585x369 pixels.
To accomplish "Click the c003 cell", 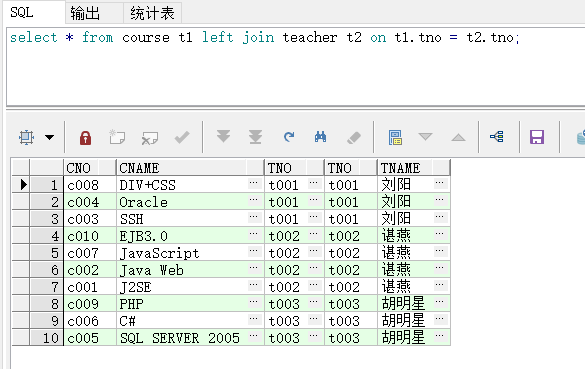I will pos(90,219).
